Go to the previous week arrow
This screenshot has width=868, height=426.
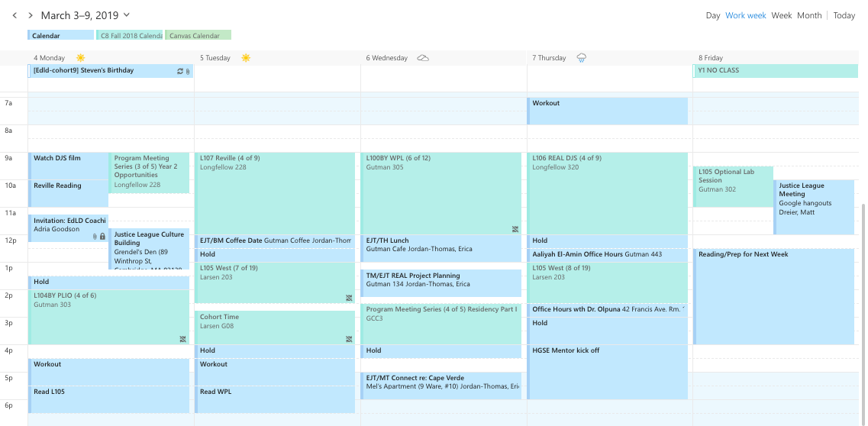[x=15, y=15]
